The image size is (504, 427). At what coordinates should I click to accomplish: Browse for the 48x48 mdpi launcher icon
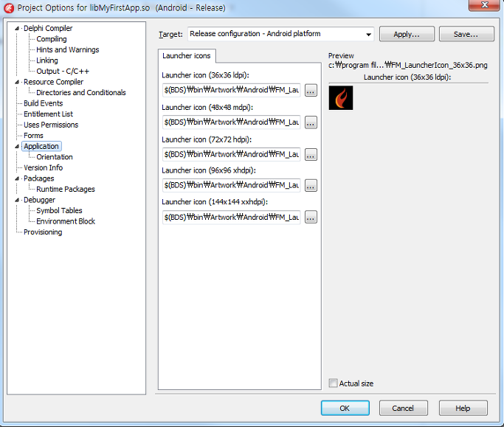click(x=311, y=122)
